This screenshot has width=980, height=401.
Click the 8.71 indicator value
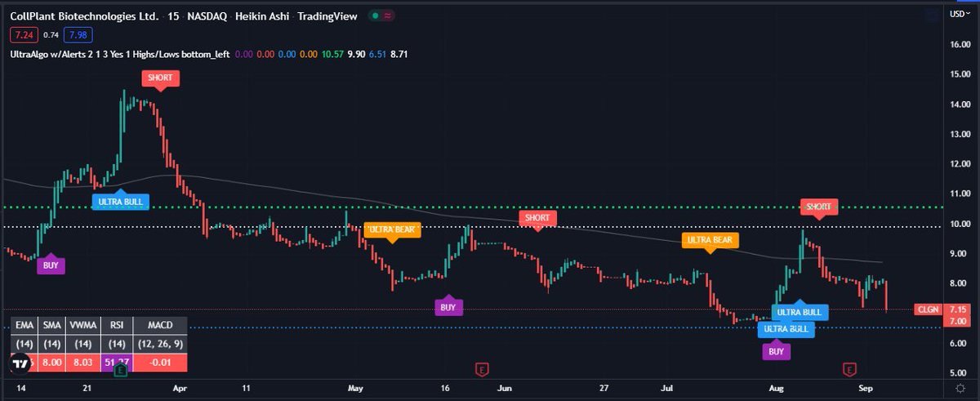click(x=399, y=54)
